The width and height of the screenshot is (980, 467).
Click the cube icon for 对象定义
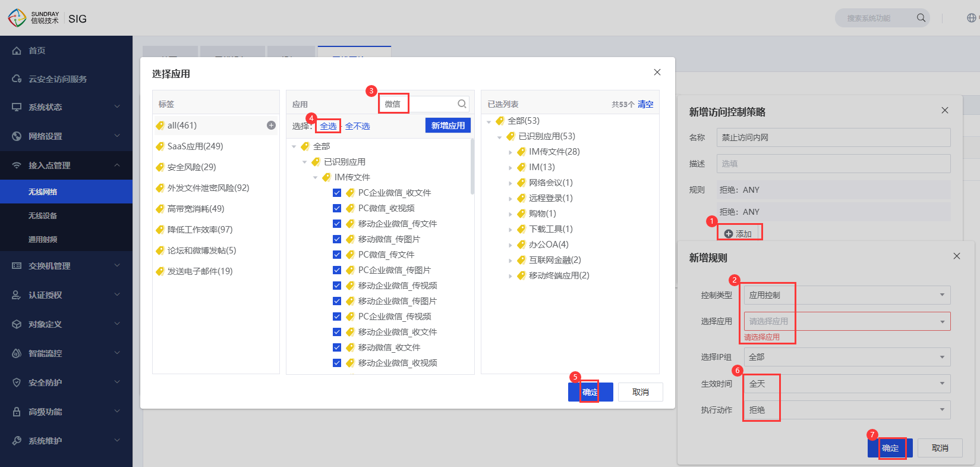(x=17, y=324)
